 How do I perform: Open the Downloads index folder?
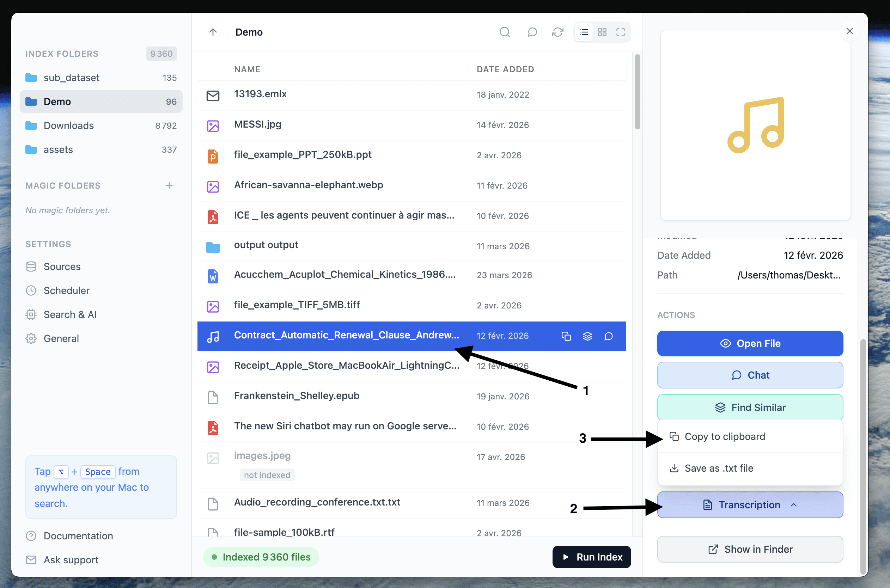(x=69, y=125)
